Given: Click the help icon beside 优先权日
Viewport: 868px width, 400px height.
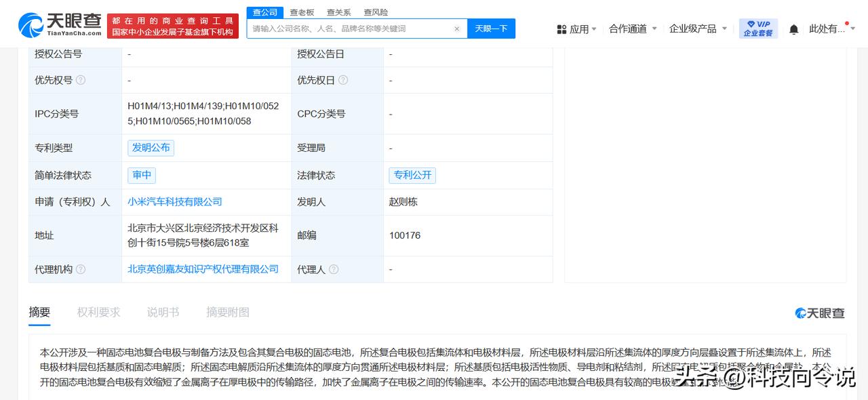Looking at the screenshot, I should click(x=343, y=80).
